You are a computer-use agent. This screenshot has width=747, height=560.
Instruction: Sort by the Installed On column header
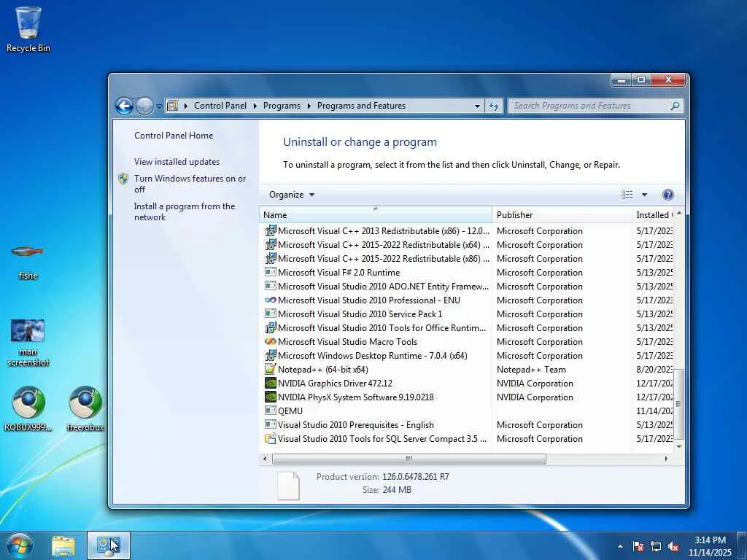coord(653,215)
